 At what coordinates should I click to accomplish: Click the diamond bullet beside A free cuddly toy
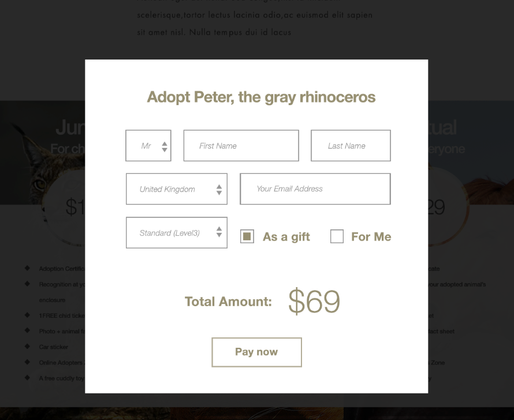pyautogui.click(x=27, y=378)
